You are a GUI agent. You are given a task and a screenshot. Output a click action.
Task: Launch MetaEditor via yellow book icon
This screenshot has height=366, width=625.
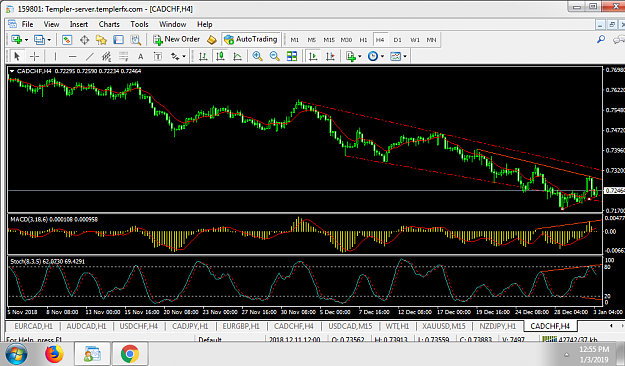coord(212,39)
